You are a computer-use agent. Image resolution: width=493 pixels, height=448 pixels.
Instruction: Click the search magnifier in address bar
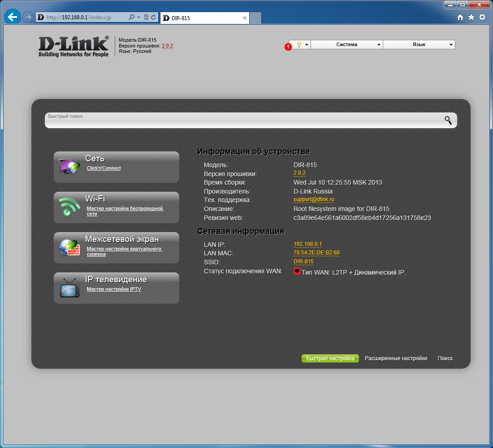point(131,17)
